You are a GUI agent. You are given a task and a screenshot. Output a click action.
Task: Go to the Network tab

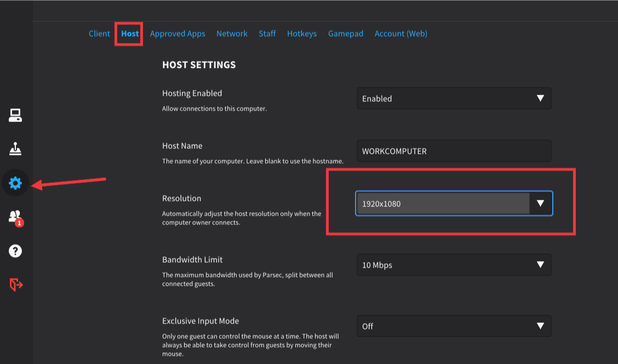pos(232,33)
